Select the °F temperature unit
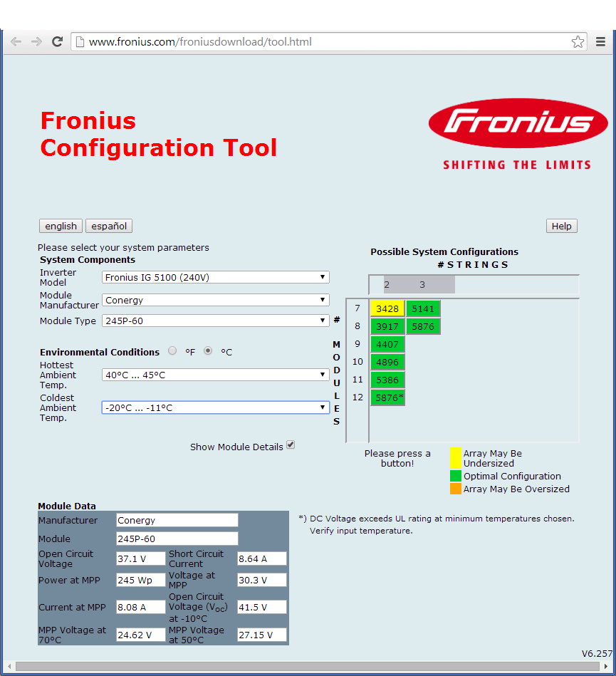The image size is (616, 676). (172, 351)
